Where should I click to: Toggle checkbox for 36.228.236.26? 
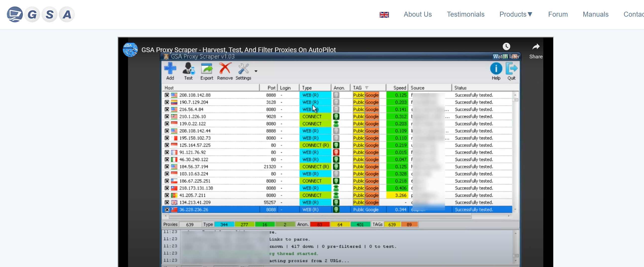(167, 210)
